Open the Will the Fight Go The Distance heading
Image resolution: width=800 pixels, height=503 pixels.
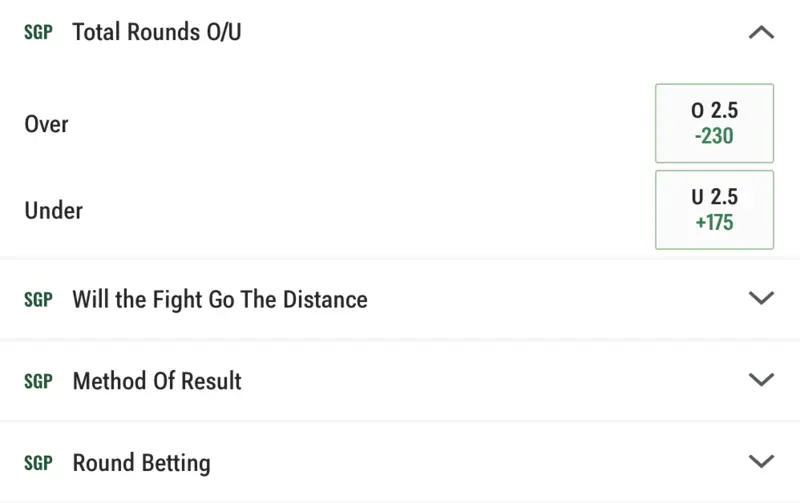(220, 299)
